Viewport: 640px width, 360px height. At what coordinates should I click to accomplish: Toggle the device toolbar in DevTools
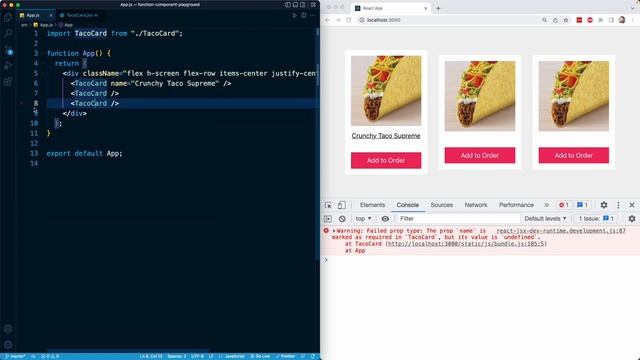[x=342, y=205]
